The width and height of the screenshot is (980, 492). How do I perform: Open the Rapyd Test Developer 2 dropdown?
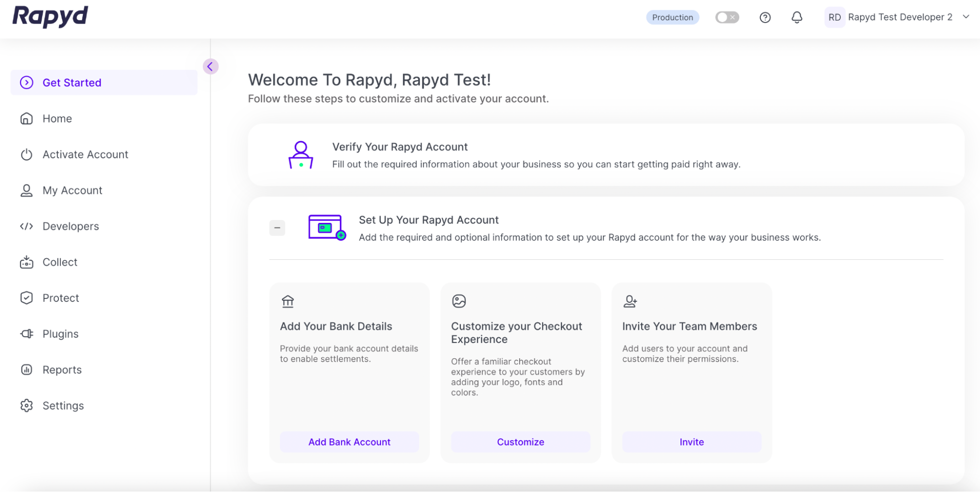click(966, 17)
